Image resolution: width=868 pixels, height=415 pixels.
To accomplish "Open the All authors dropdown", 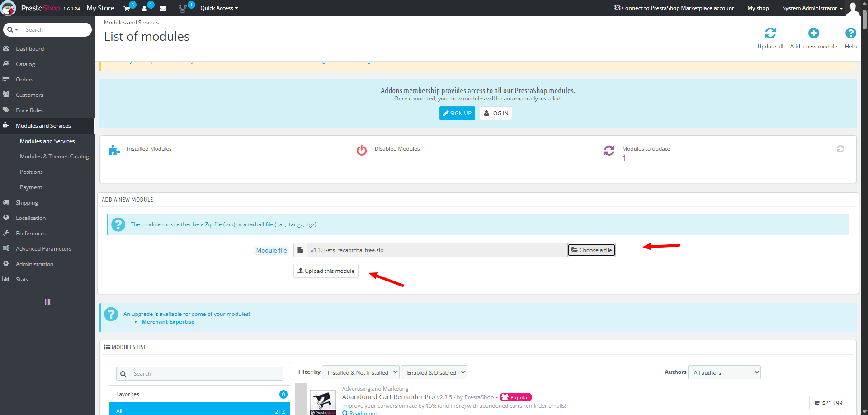I will [x=724, y=372].
